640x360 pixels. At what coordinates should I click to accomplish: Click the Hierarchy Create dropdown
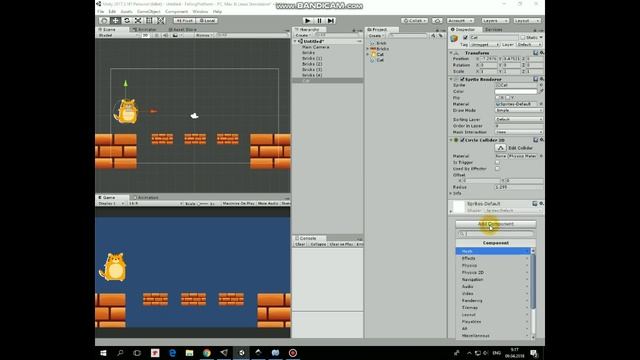tap(302, 36)
